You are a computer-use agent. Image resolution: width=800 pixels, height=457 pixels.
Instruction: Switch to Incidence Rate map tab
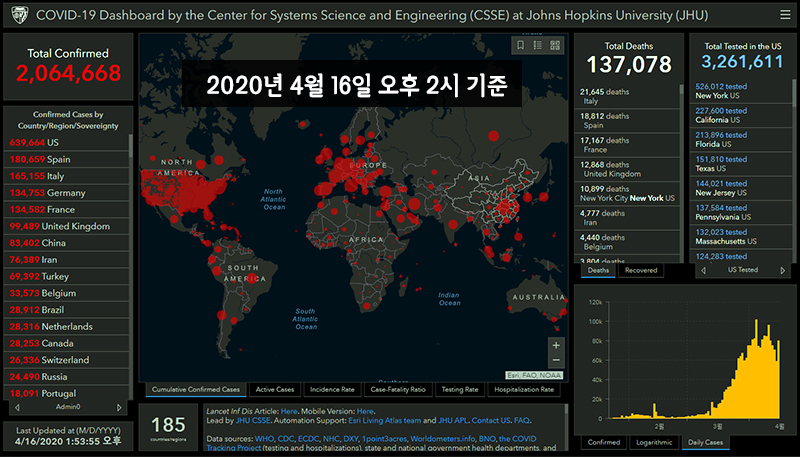332,390
